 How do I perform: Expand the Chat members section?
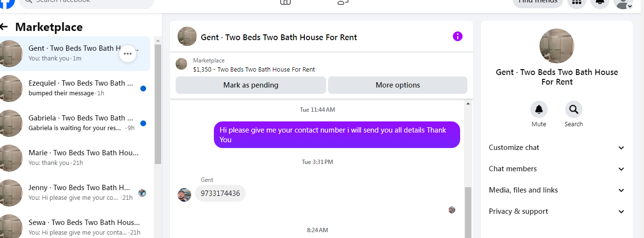point(557,169)
